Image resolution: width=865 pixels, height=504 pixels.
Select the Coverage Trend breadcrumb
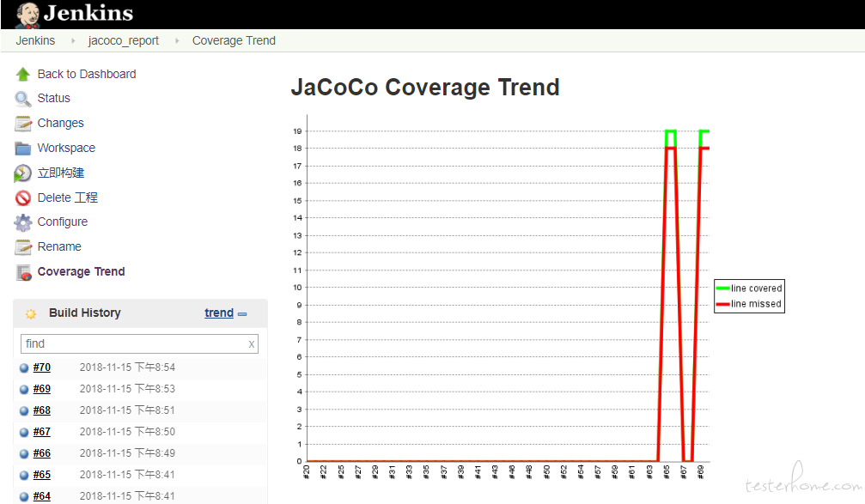(x=234, y=41)
